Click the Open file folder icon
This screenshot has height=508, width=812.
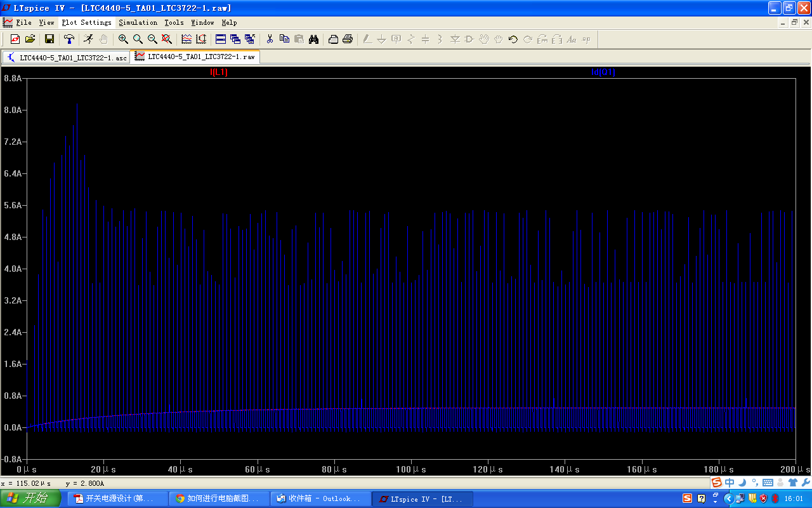(30, 39)
